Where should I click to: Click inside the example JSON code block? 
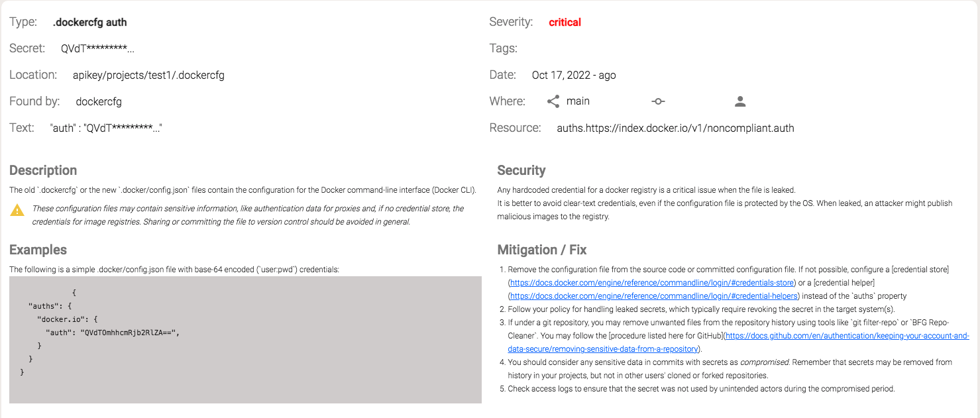tap(245, 339)
